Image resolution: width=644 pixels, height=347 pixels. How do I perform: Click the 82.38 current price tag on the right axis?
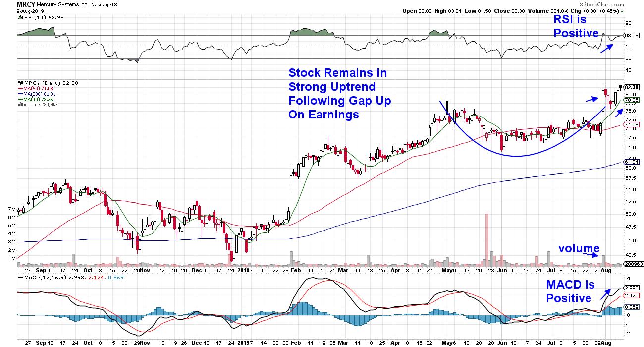point(632,86)
